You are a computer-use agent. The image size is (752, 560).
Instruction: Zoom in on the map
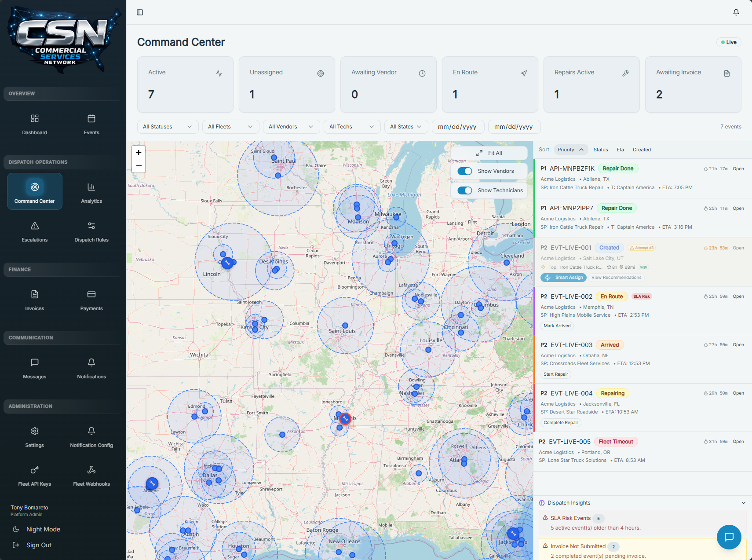tap(139, 153)
